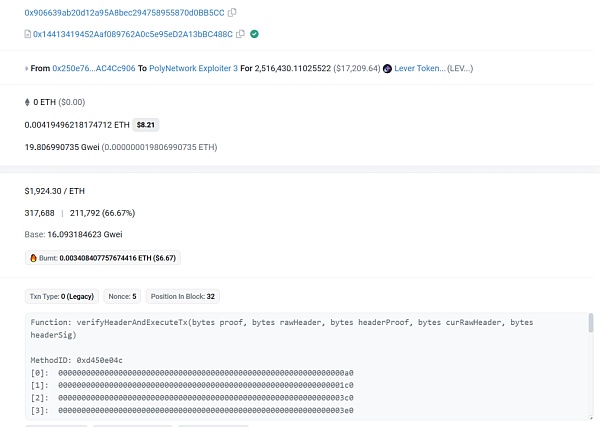Viewport: 600px width, 427px height.
Task: Expand the token transfer row arrow
Action: click(x=26, y=69)
